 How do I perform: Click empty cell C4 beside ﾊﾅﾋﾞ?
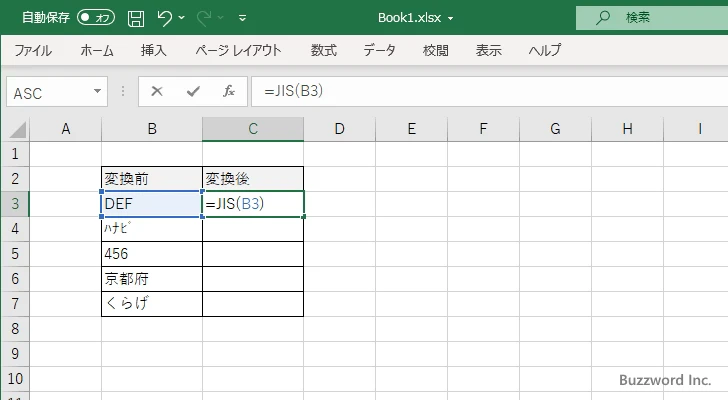click(253, 229)
